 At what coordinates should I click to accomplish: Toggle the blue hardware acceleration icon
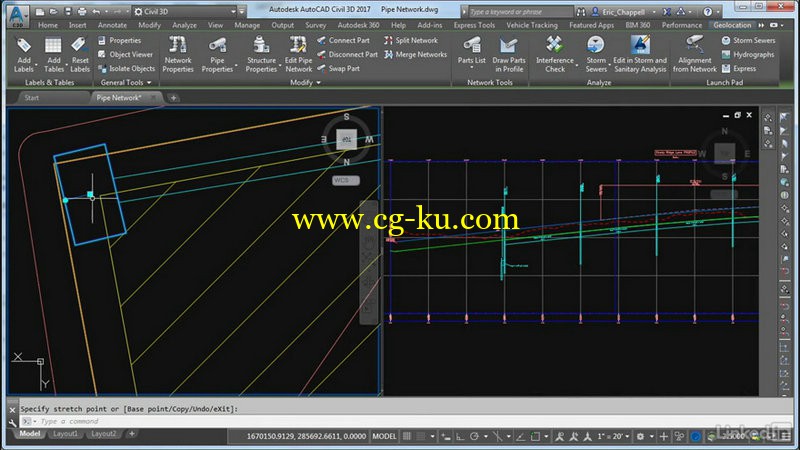pyautogui.click(x=695, y=436)
